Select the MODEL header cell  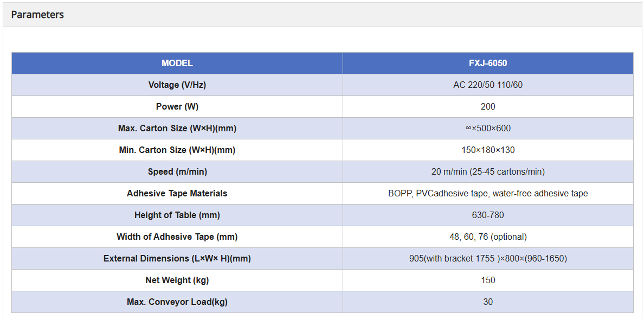(x=177, y=63)
